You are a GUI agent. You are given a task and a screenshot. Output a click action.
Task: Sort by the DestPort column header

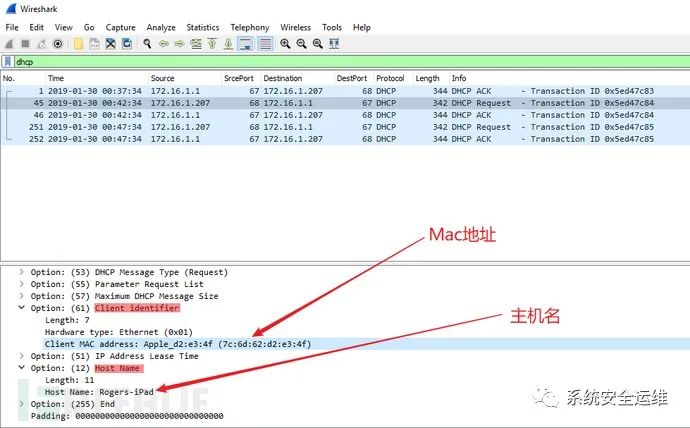point(354,78)
